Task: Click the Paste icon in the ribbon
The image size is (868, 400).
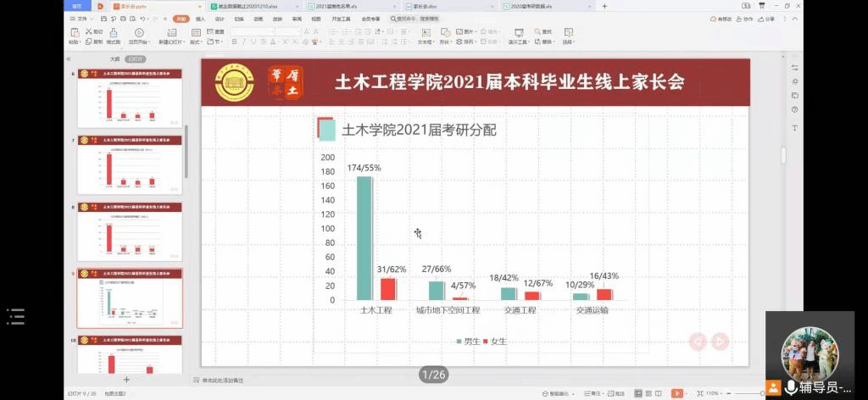Action: click(x=75, y=33)
